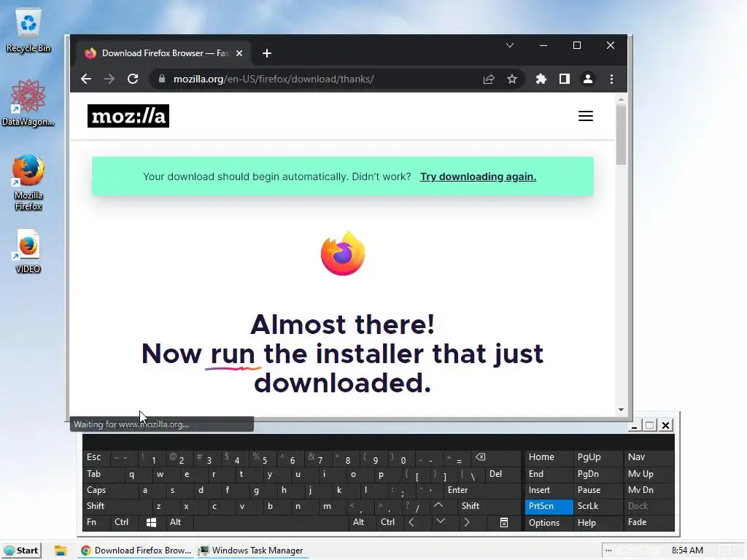Open the Start menu
Image resolution: width=747 pixels, height=560 pixels.
21,551
